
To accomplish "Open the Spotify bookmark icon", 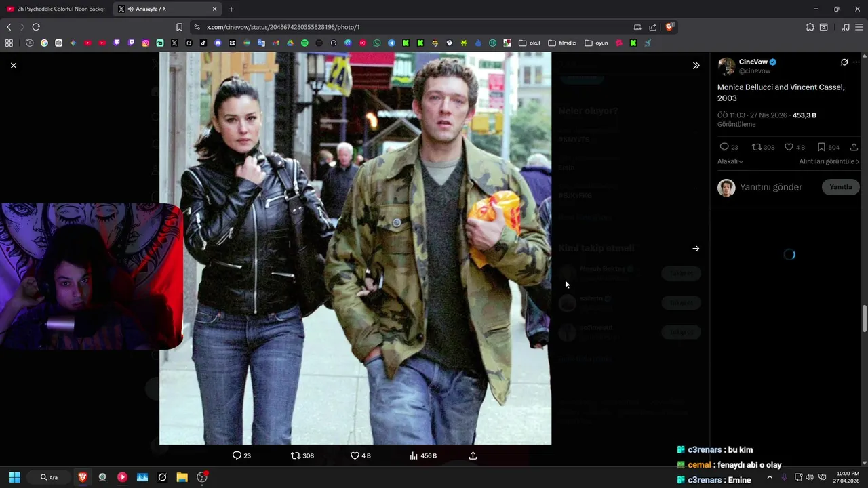I will [304, 43].
